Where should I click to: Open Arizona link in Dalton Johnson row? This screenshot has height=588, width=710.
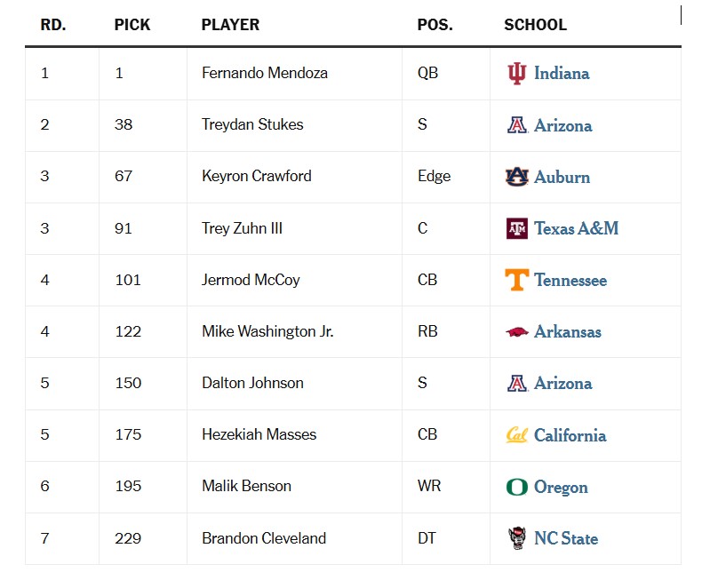pos(562,384)
